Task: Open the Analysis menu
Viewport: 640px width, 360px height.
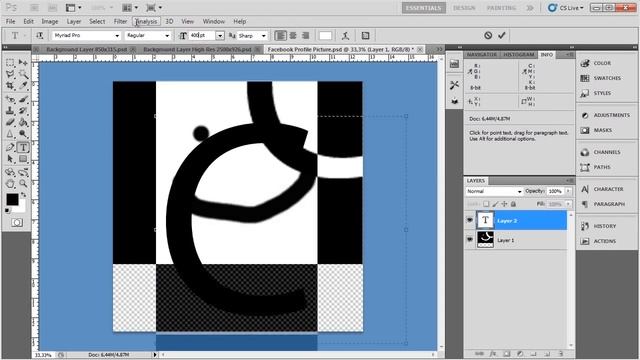Action: click(146, 21)
